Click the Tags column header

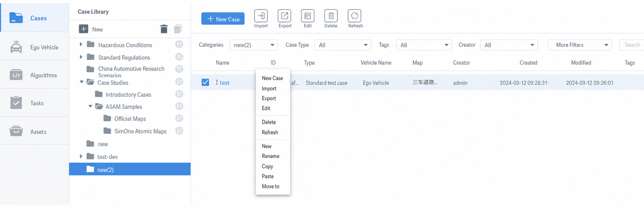(630, 63)
